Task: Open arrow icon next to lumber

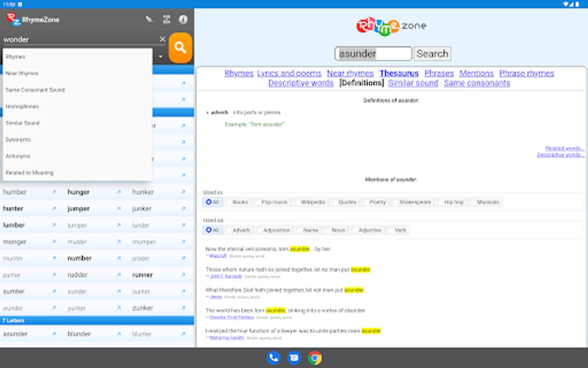Action: (x=54, y=225)
